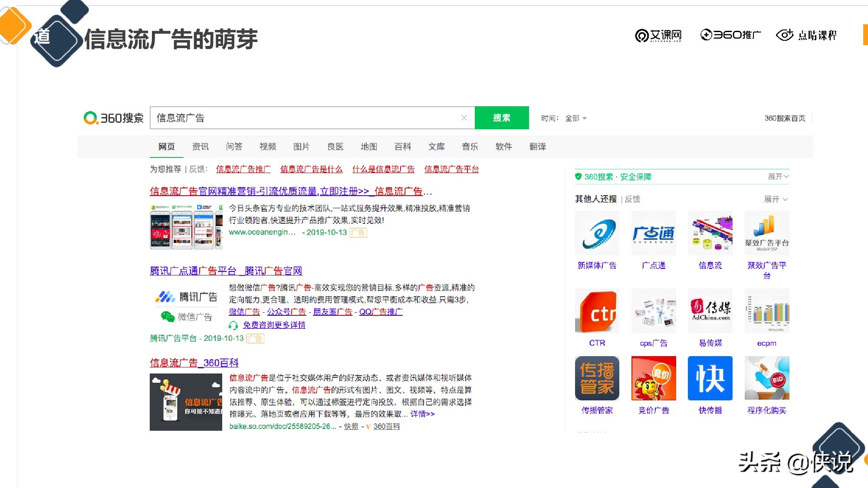Open the 广点通 image tile
The width and height of the screenshot is (868, 488).
[x=654, y=233]
